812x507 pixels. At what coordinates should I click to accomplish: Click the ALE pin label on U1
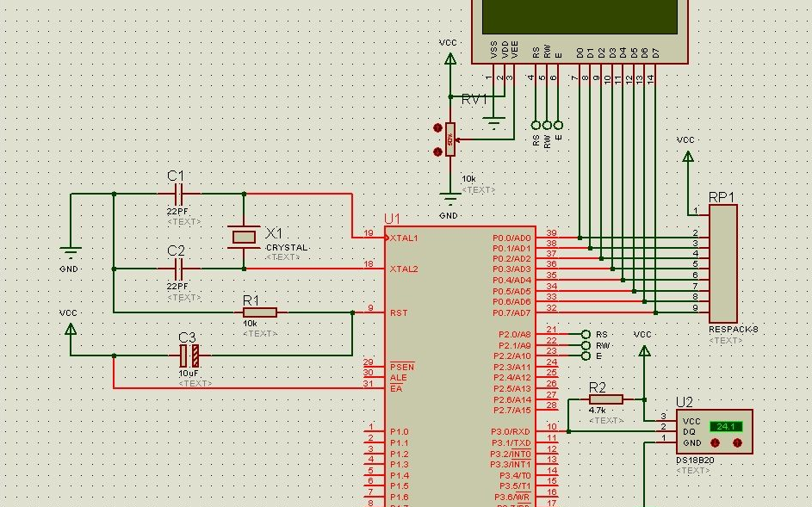click(399, 378)
